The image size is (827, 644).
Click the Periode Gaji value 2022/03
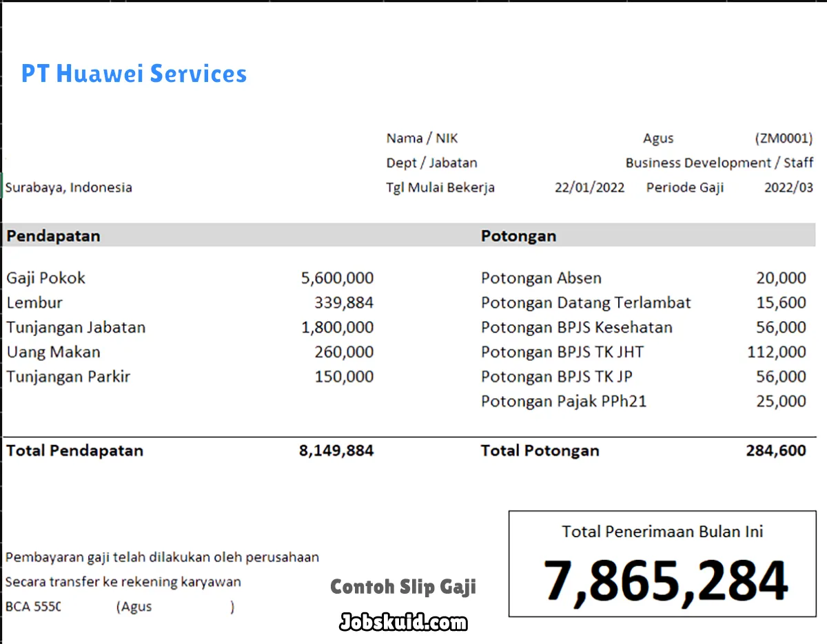click(789, 187)
